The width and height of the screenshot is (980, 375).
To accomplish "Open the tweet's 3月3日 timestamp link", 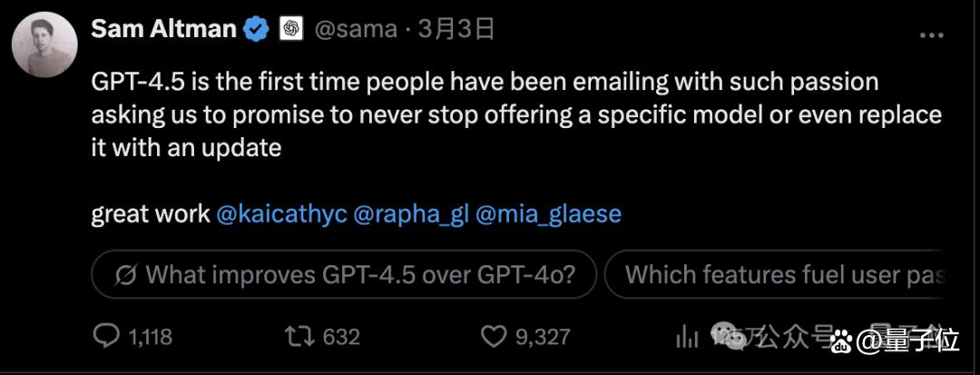I will coord(456,29).
